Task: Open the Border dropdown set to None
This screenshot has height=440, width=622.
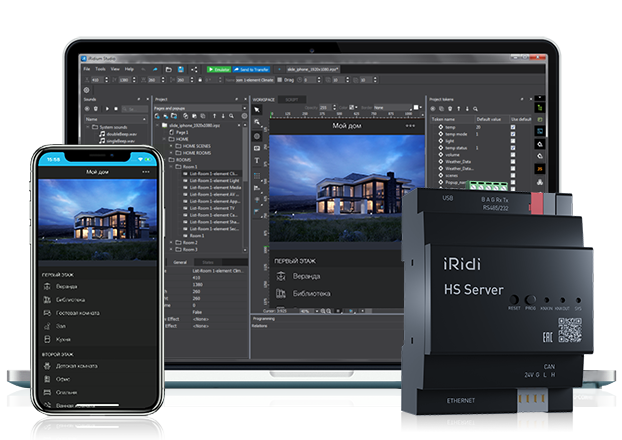Action: tap(381, 107)
